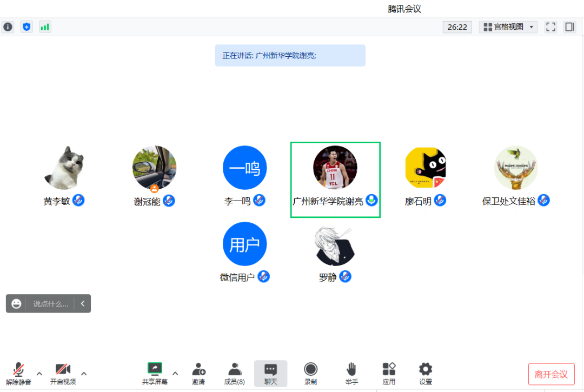
Task: Click the 离开会议 leave meeting button
Action: point(551,374)
